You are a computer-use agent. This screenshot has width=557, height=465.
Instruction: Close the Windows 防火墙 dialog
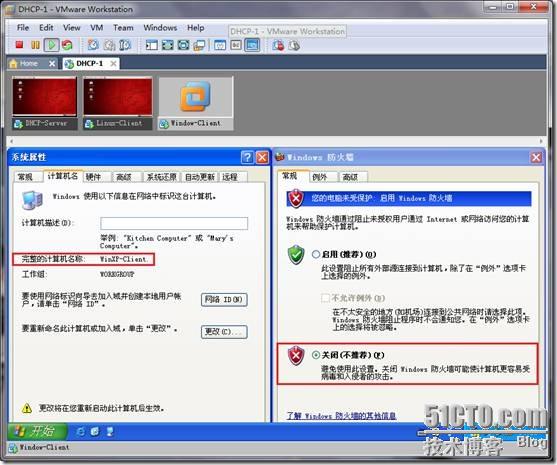tap(536, 157)
